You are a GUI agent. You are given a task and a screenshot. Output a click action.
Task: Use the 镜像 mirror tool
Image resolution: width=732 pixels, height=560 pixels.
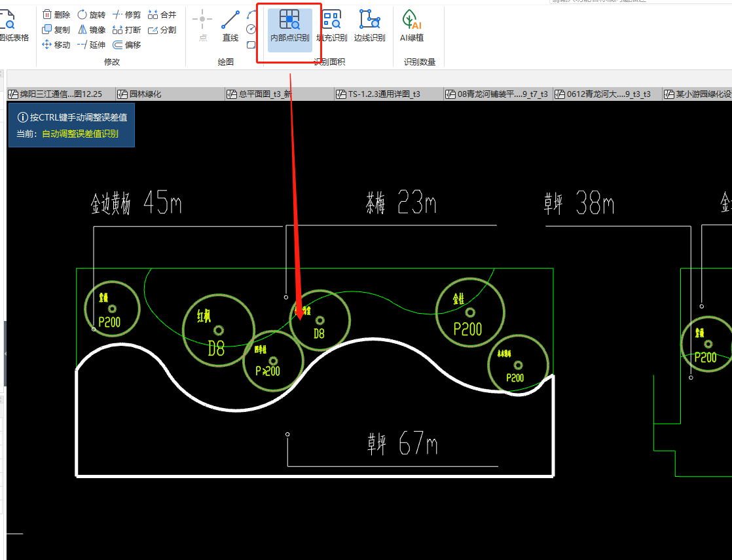[x=91, y=29]
